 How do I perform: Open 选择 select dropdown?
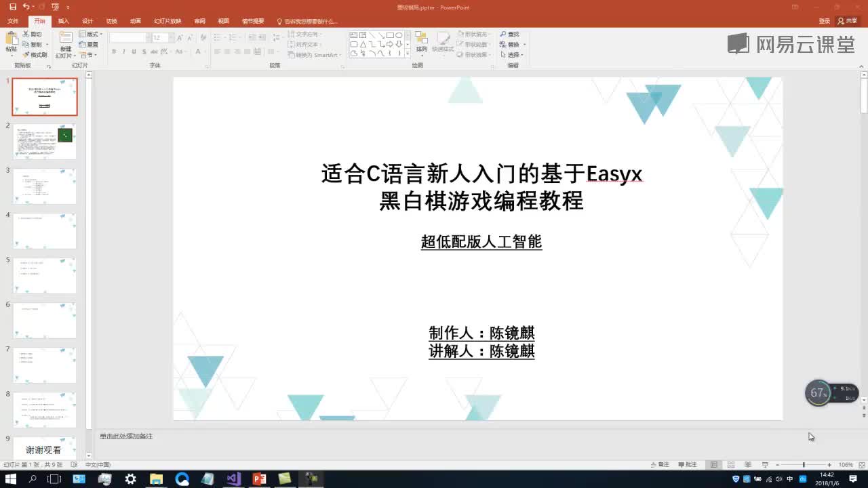(x=513, y=55)
